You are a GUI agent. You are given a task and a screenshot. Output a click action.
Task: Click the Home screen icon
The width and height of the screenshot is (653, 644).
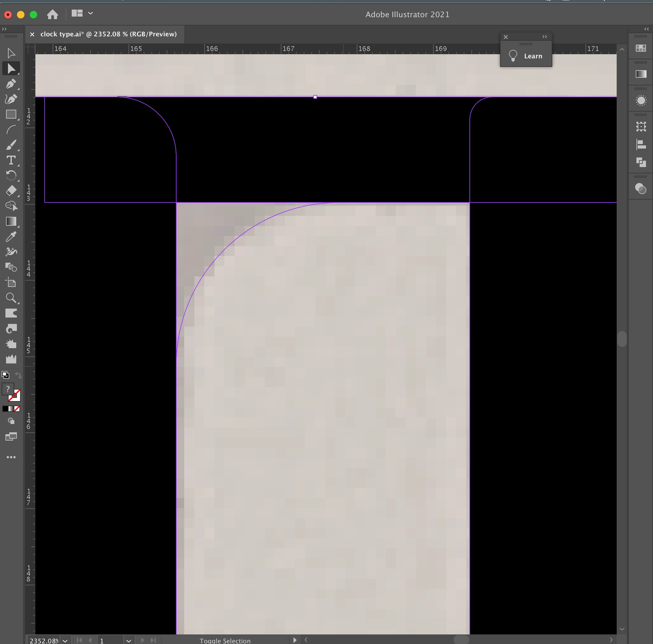tap(52, 14)
